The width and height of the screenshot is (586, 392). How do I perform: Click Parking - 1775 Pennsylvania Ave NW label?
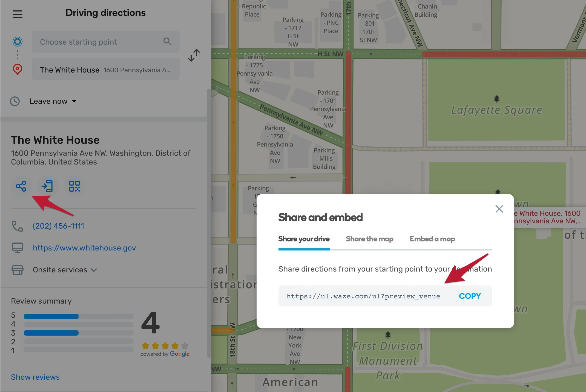point(255,74)
